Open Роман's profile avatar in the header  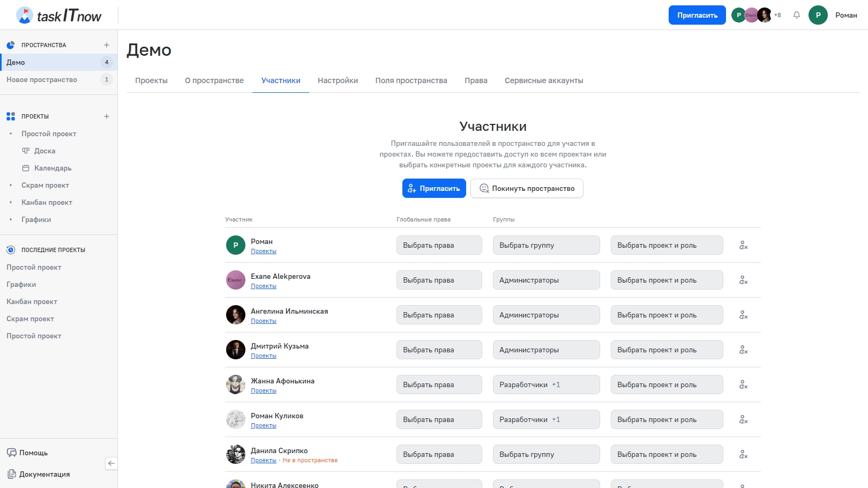click(818, 15)
